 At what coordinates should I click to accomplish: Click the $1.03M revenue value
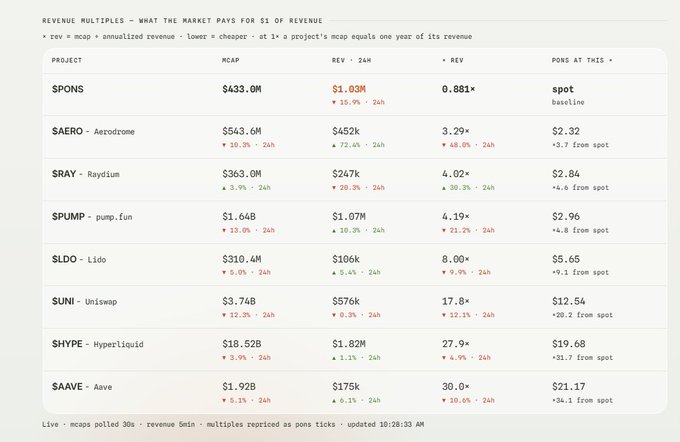pos(349,89)
